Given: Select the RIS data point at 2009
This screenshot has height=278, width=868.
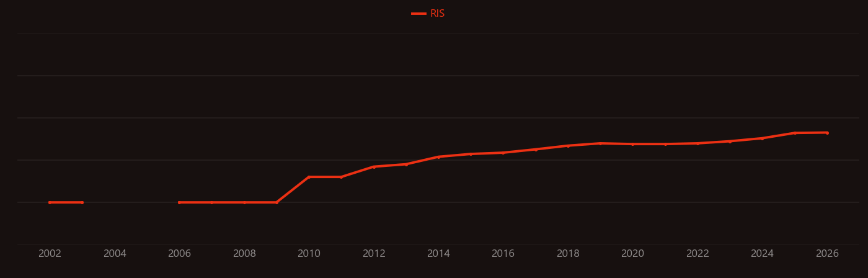Looking at the screenshot, I should (x=277, y=202).
